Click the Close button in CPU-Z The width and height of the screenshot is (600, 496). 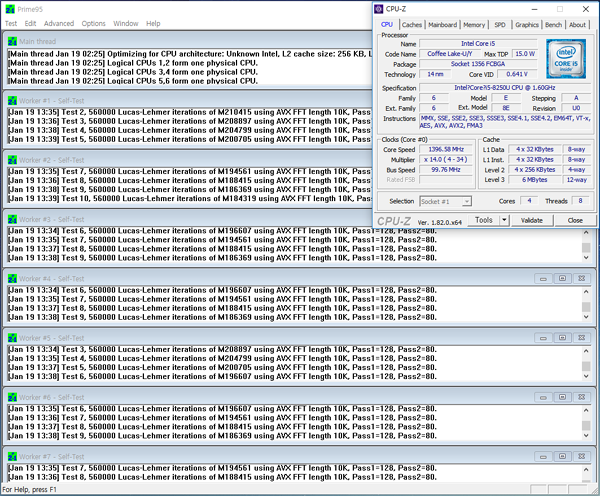click(x=575, y=220)
